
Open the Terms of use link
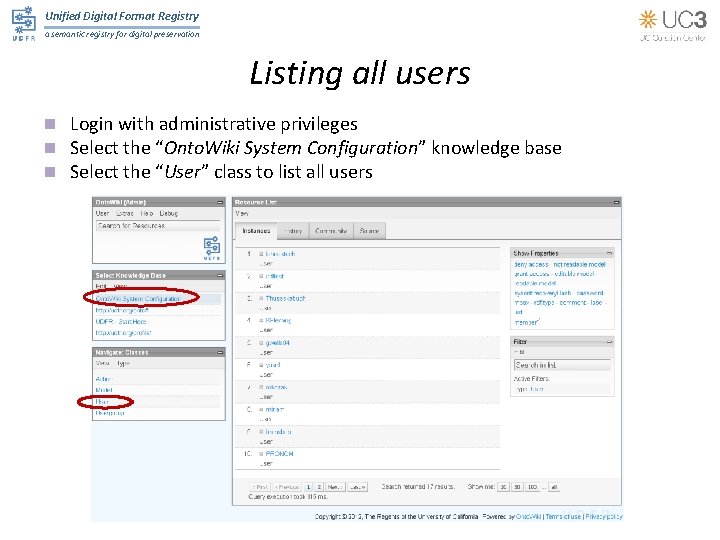click(x=563, y=517)
